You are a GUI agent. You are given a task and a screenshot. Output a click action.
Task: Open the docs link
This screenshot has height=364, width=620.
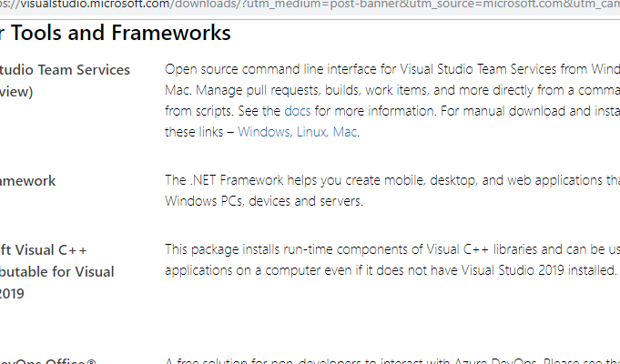[x=298, y=111]
